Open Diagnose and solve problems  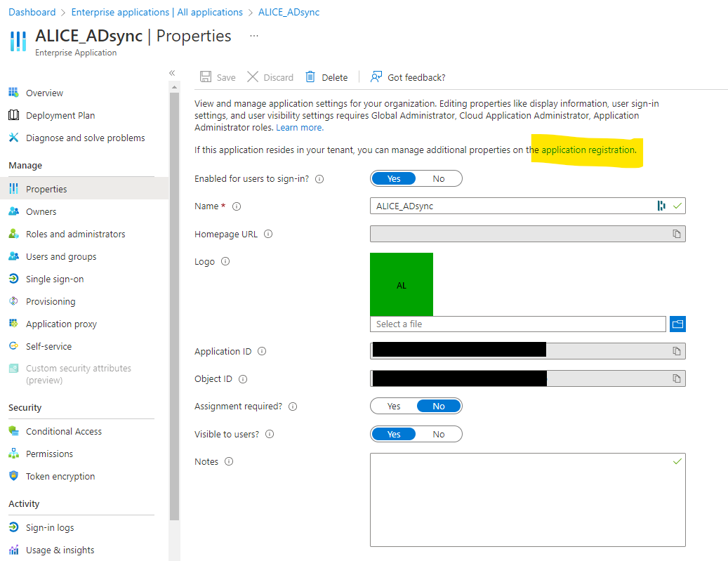coord(84,138)
